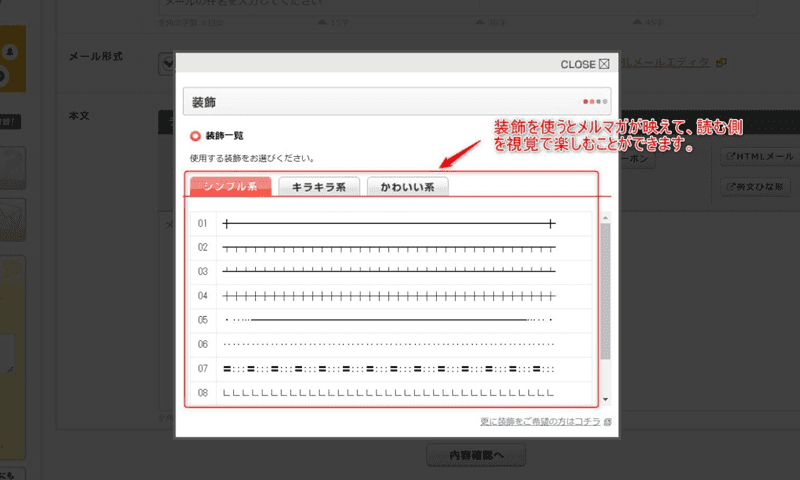
Task: Select decoration line 04 with crossed ticks
Action: [389, 296]
